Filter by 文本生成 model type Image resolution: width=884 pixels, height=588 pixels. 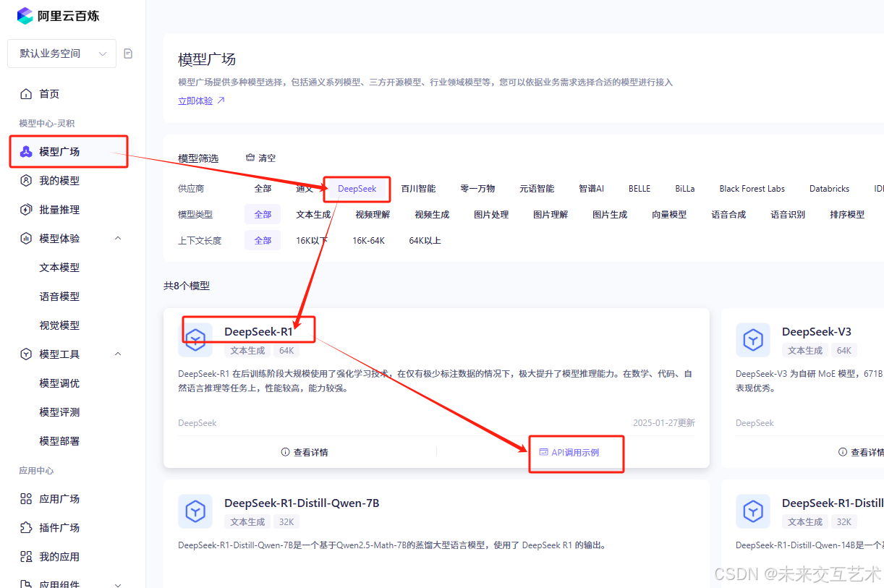point(313,215)
